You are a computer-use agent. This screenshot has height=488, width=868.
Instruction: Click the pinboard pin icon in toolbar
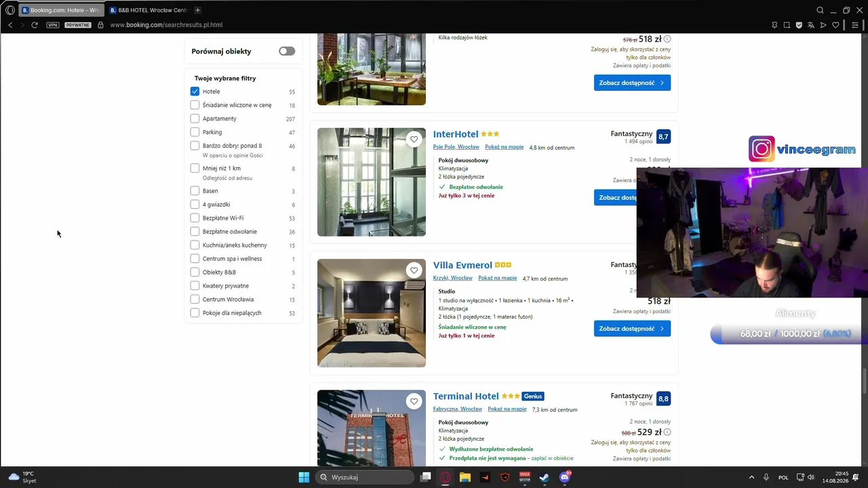[x=774, y=25]
